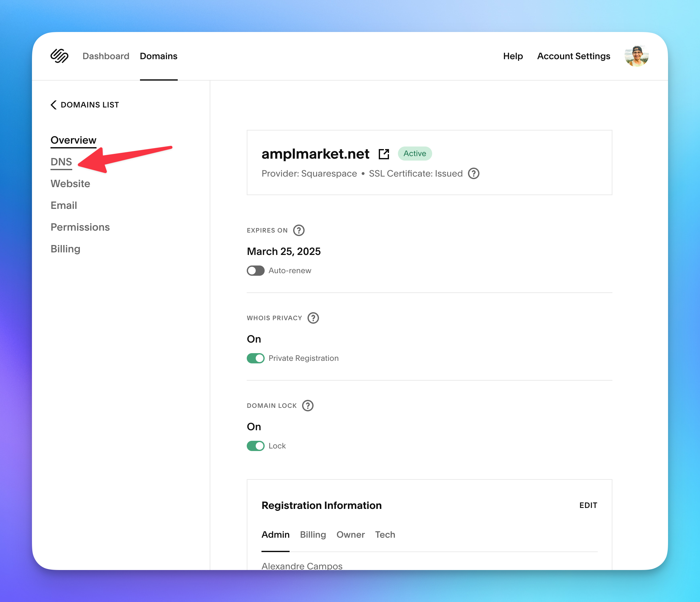Turn off the domain Lock toggle
The width and height of the screenshot is (700, 602).
click(255, 446)
